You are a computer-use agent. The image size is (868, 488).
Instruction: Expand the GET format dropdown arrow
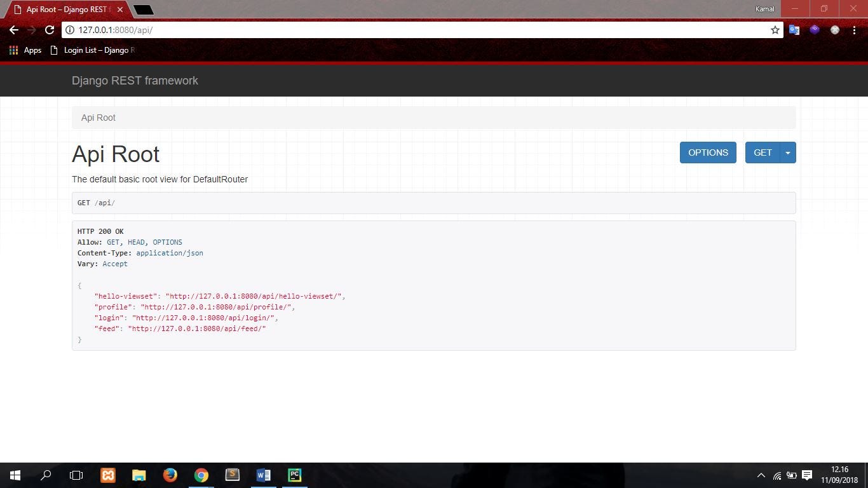pos(788,152)
